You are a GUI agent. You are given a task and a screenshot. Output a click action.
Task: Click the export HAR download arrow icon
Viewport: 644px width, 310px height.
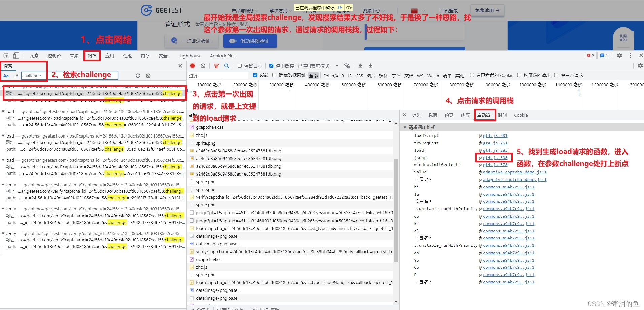click(370, 66)
